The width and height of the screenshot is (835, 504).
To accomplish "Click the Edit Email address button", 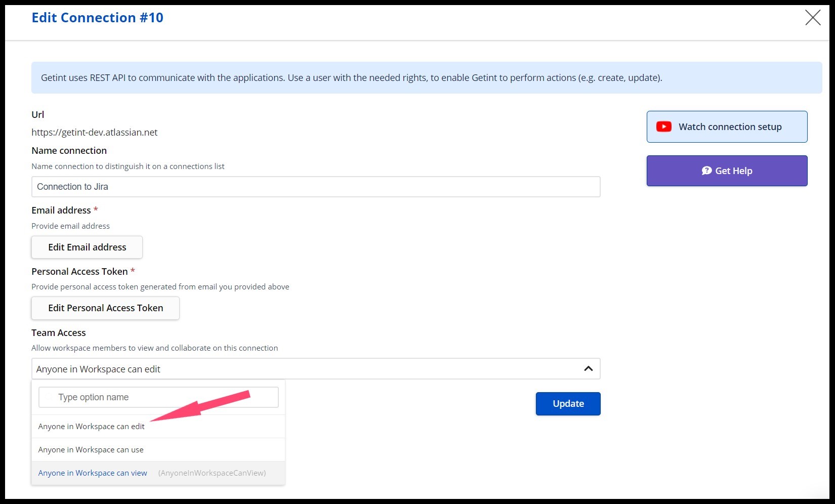I will click(x=87, y=247).
